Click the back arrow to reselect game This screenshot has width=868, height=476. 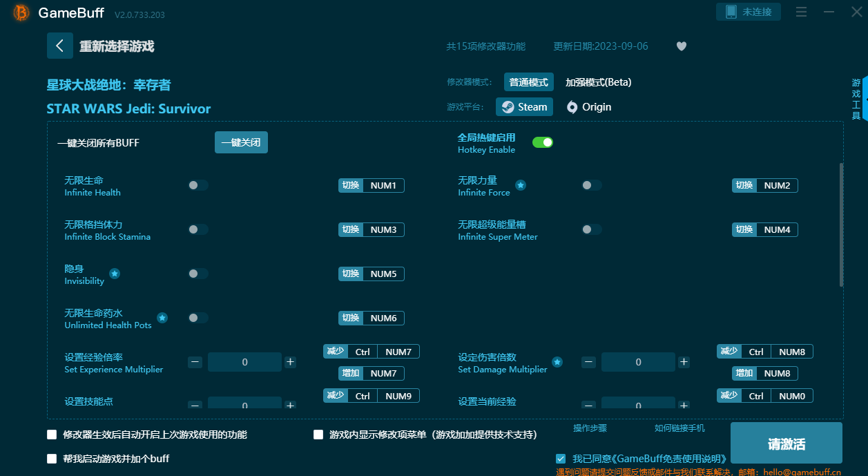(60, 46)
